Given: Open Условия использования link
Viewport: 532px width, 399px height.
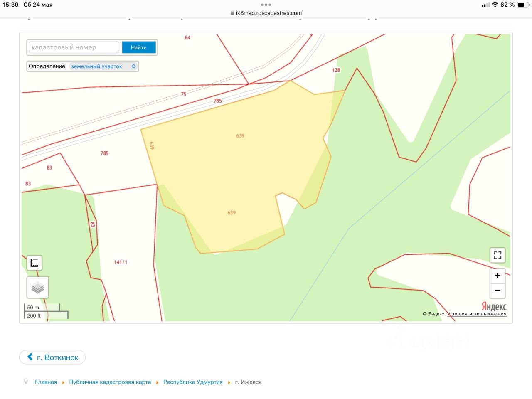Looking at the screenshot, I should (x=477, y=314).
